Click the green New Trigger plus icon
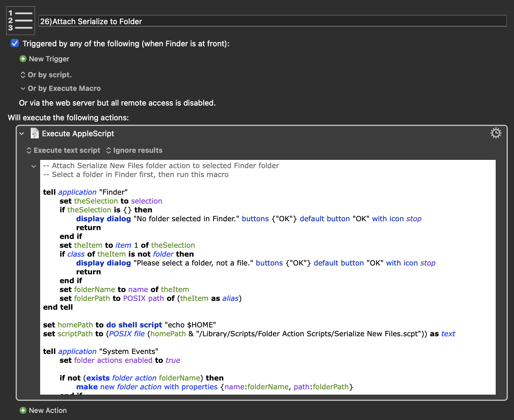514x420 pixels. pyautogui.click(x=23, y=59)
